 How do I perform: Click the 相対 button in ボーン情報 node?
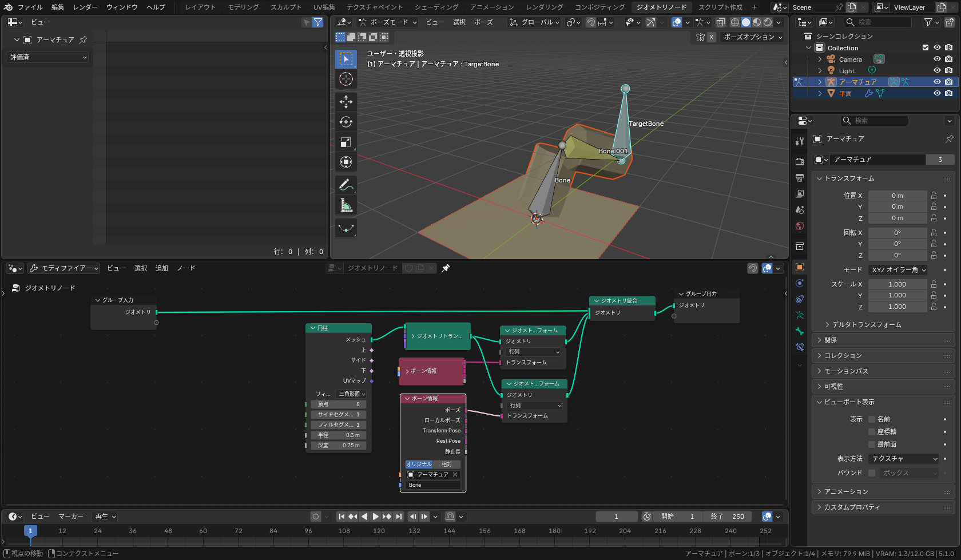[x=447, y=464]
